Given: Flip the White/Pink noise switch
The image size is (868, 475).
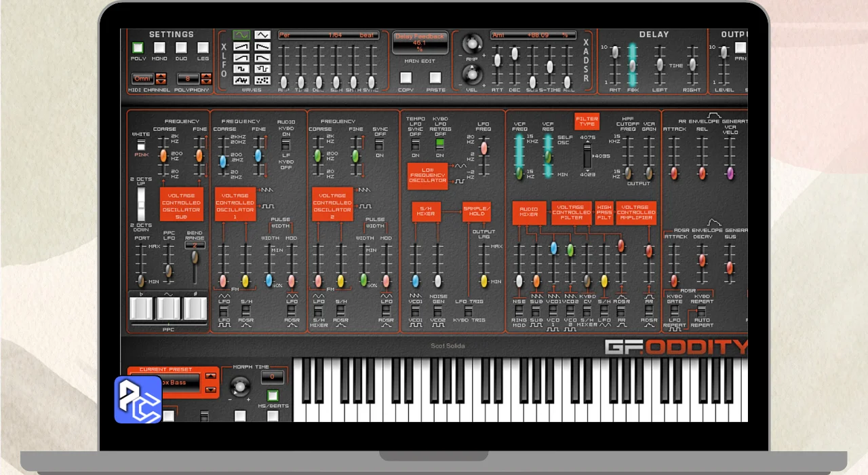Looking at the screenshot, I should coord(141,145).
